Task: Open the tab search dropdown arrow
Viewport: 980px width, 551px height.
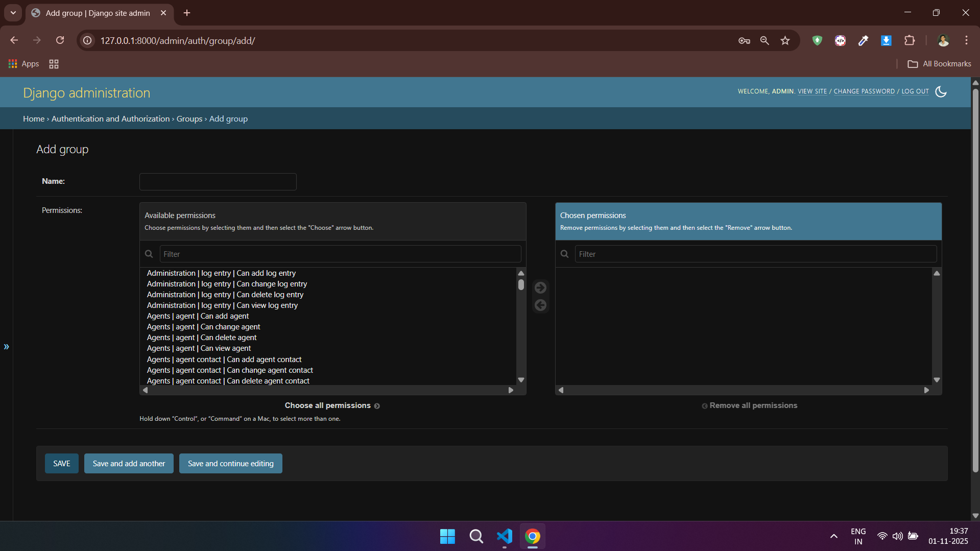Action: [13, 13]
